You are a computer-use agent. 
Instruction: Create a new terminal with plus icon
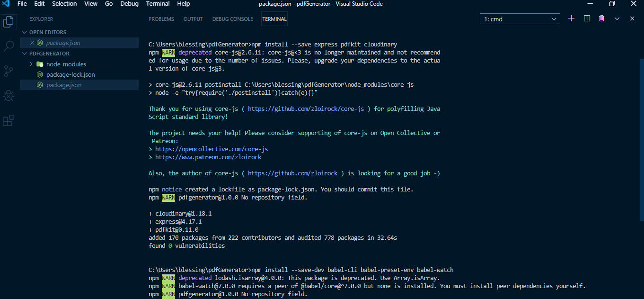571,18
